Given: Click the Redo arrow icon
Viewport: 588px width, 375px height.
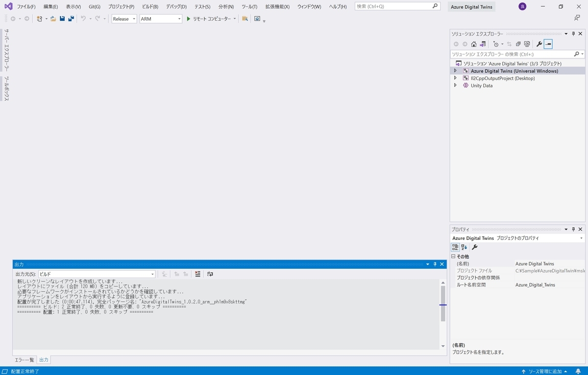Looking at the screenshot, I should click(x=98, y=19).
